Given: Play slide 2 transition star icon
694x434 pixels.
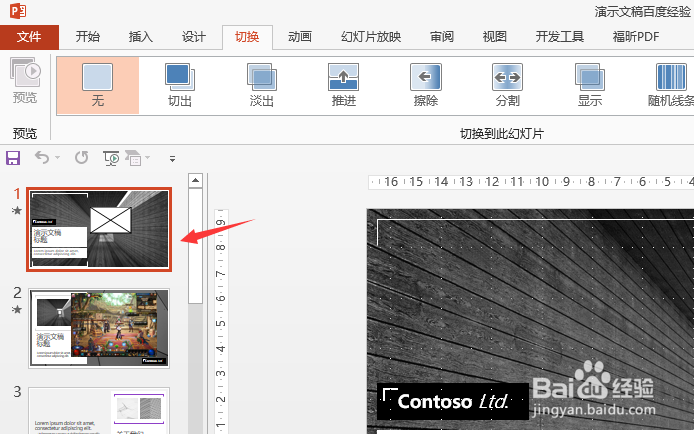Looking at the screenshot, I should 17,309.
